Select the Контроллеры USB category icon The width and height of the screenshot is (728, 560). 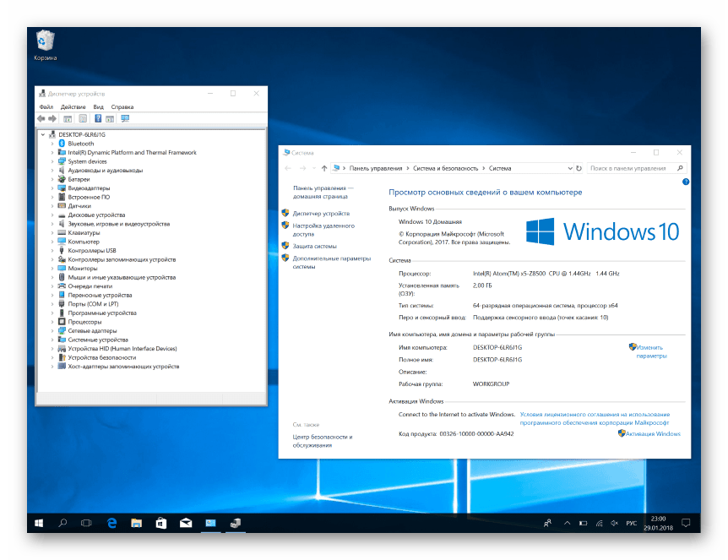[x=62, y=251]
